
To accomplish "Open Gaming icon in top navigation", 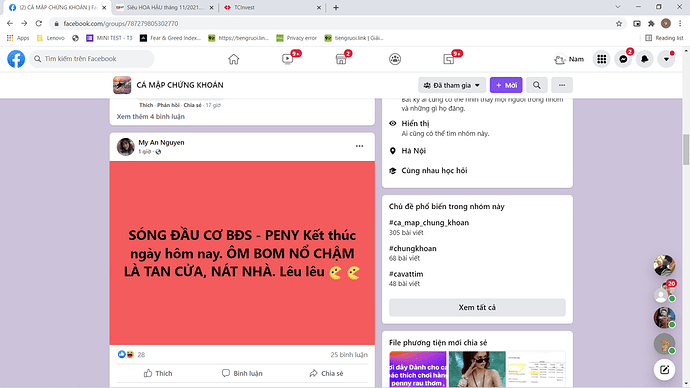I will tap(449, 59).
